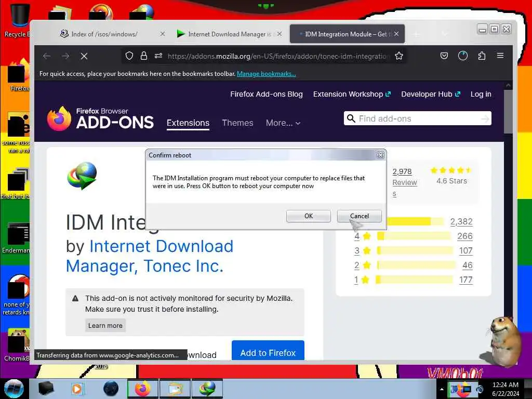This screenshot has height=399, width=532.
Task: Save the page to Pocket
Action: [x=444, y=56]
